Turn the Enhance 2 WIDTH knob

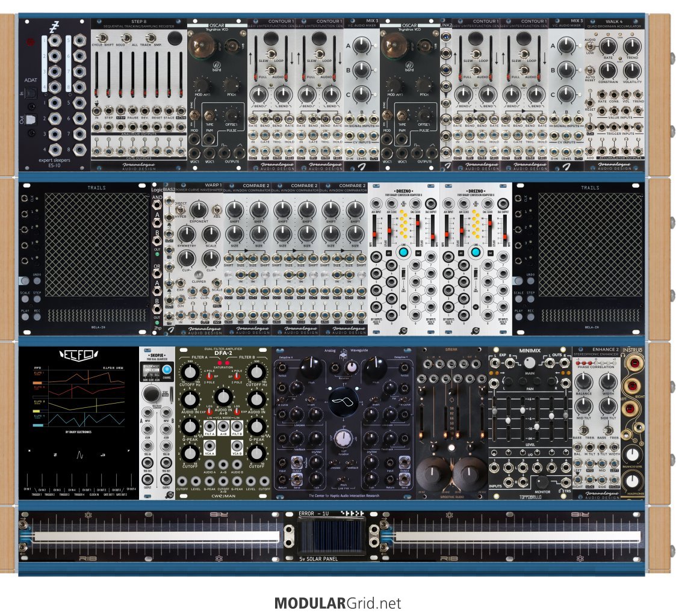608,381
